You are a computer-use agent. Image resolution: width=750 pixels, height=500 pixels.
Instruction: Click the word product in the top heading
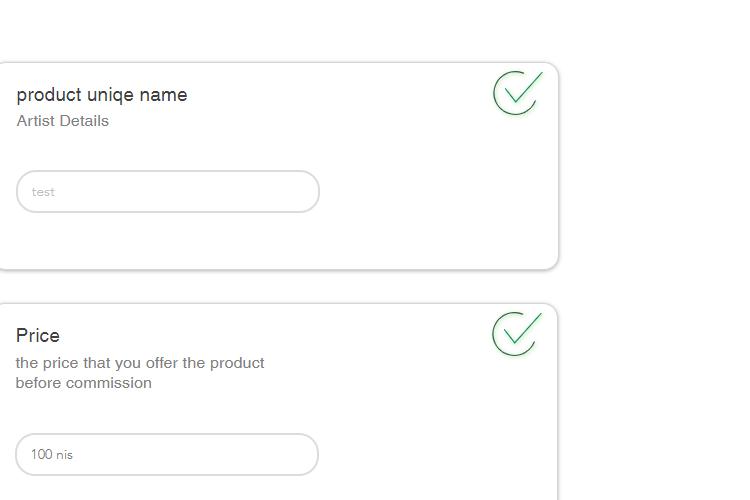(49, 95)
